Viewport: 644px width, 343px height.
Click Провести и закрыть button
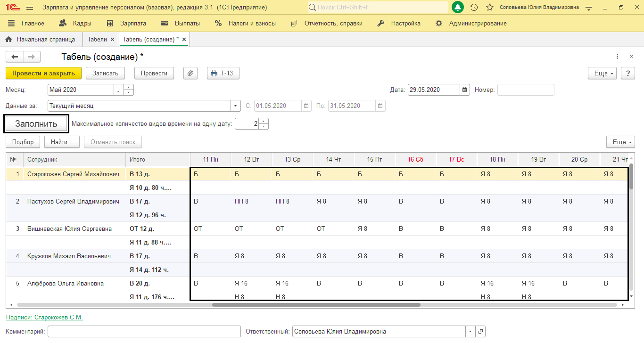[43, 73]
